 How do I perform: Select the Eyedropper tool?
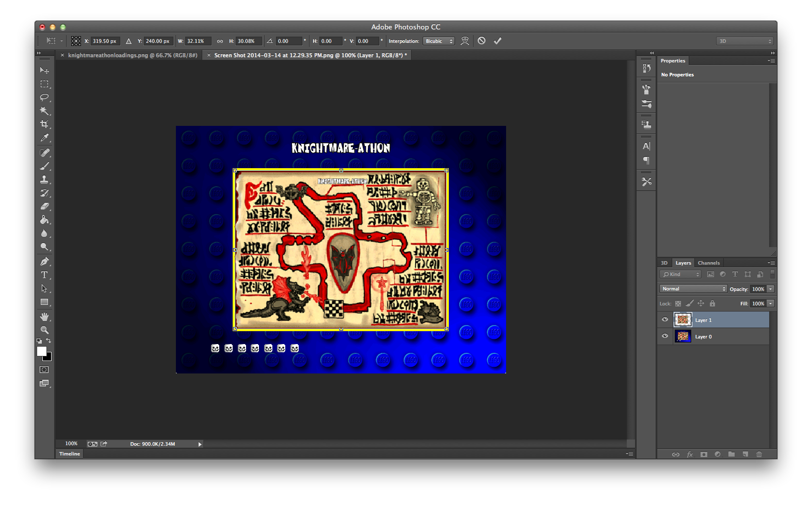[44, 138]
